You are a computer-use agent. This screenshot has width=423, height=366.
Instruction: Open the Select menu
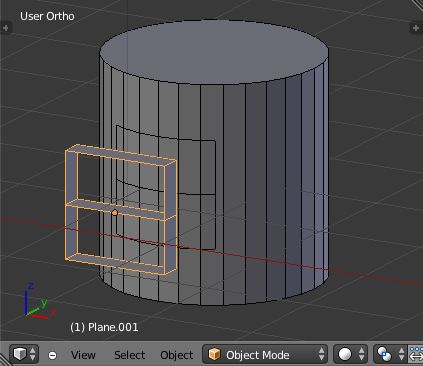[129, 355]
